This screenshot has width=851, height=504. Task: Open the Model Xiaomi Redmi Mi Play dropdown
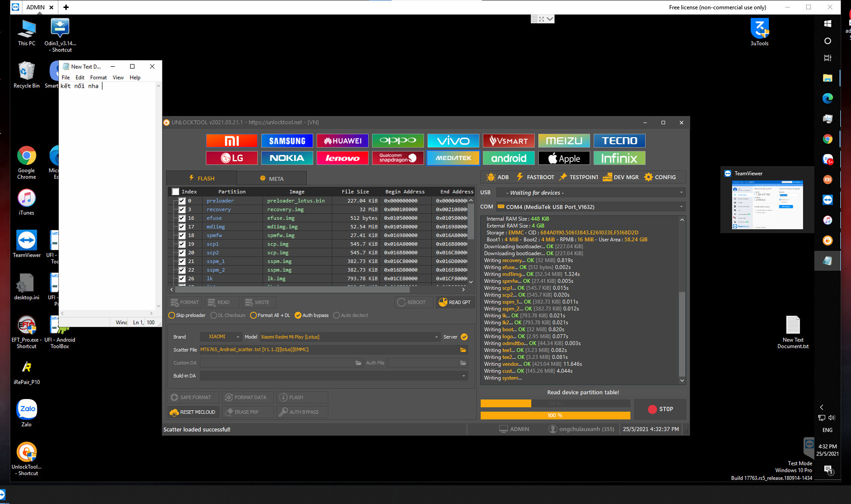349,336
